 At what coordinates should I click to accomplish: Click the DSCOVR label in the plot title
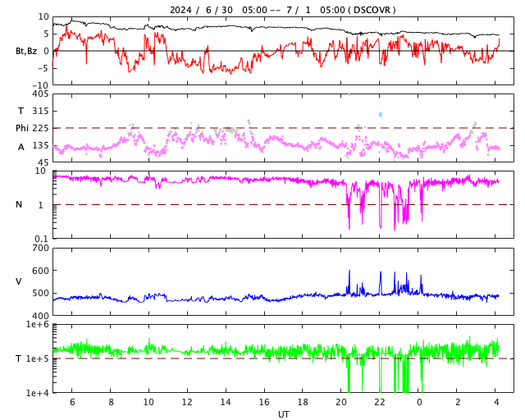pyautogui.click(x=372, y=10)
